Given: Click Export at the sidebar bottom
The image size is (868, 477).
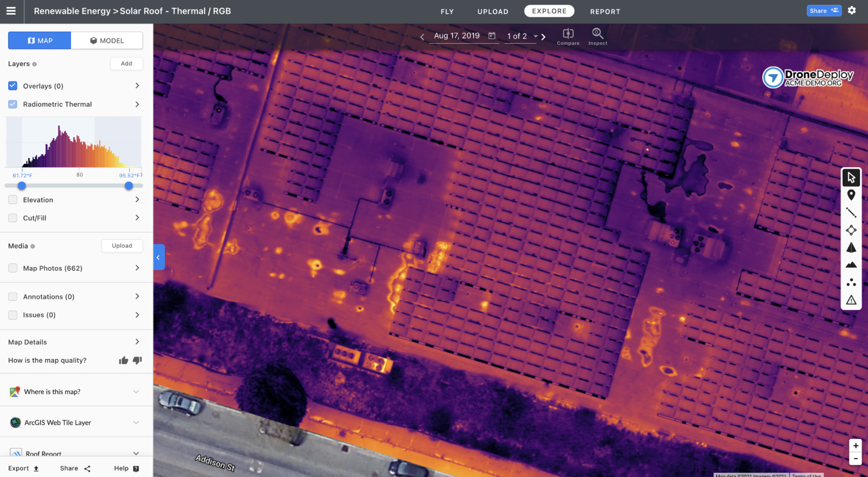Looking at the screenshot, I should [24, 469].
